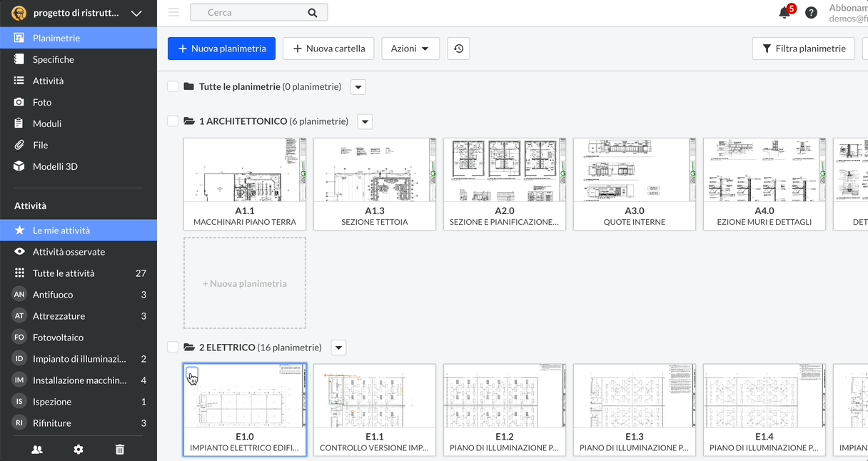Click the Filtra planimetrie button
This screenshot has width=868, height=461.
pyautogui.click(x=803, y=49)
